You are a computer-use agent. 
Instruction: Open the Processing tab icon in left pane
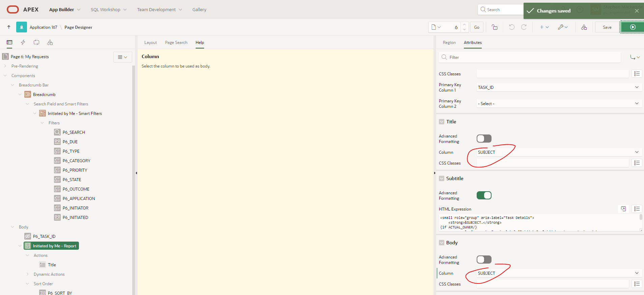pyautogui.click(x=36, y=42)
